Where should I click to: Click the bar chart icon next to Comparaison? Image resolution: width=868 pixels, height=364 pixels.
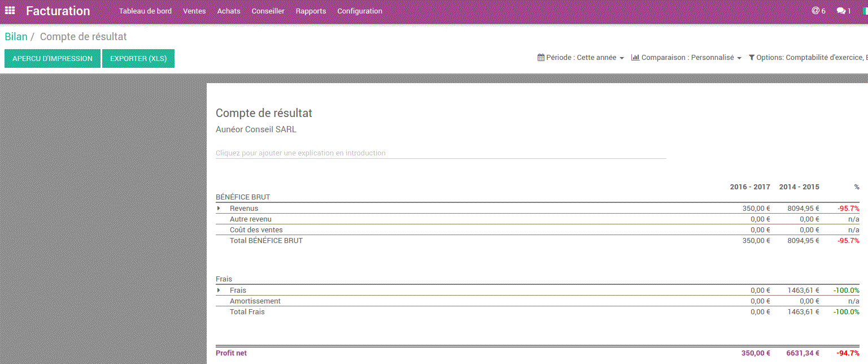click(636, 57)
